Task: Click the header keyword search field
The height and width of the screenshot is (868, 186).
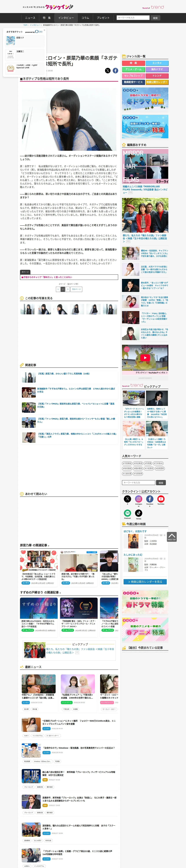Action: pyautogui.click(x=133, y=18)
